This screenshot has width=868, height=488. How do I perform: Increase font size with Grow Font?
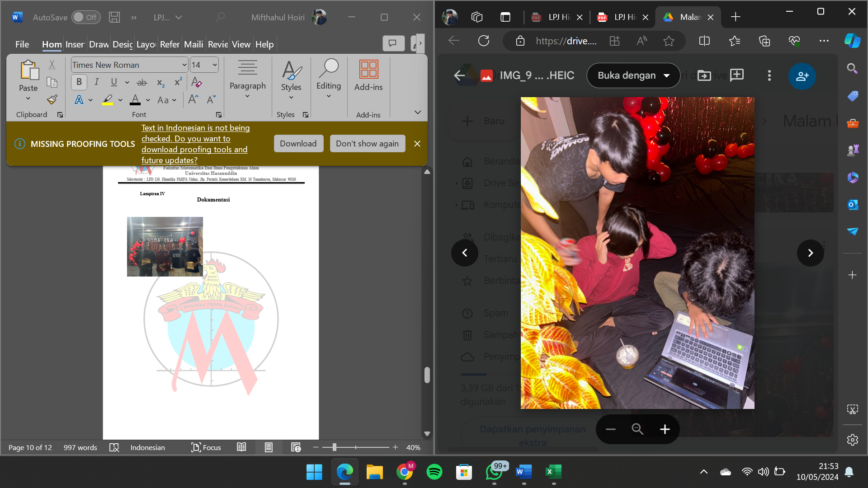[193, 99]
